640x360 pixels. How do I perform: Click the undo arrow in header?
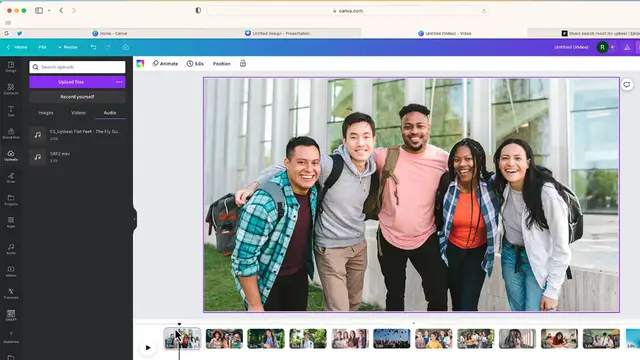click(x=93, y=47)
